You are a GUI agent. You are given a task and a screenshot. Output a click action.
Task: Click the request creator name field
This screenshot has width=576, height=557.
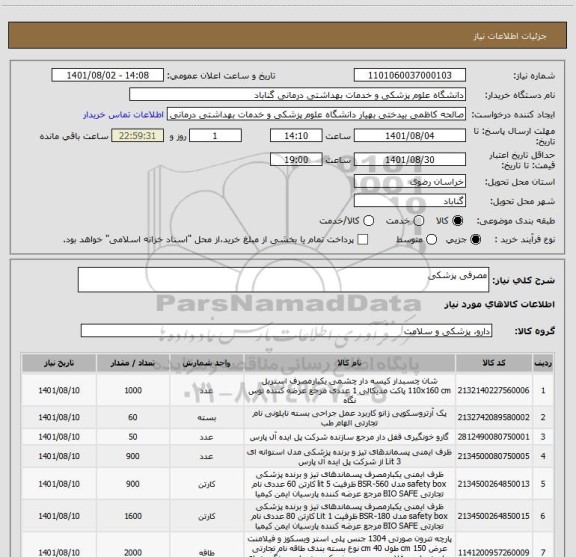[x=316, y=114]
